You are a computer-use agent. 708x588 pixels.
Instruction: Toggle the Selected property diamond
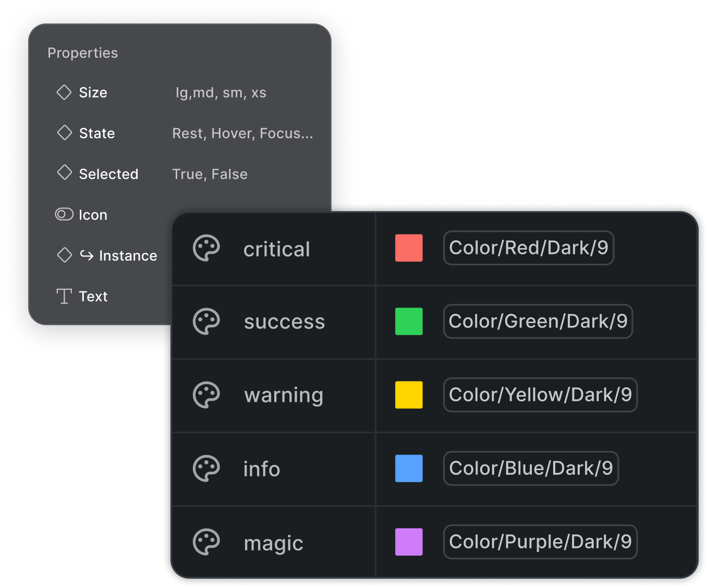64,174
